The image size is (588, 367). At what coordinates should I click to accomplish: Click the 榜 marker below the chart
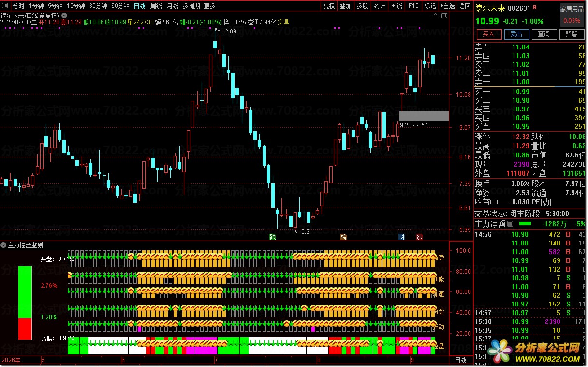[343, 237]
